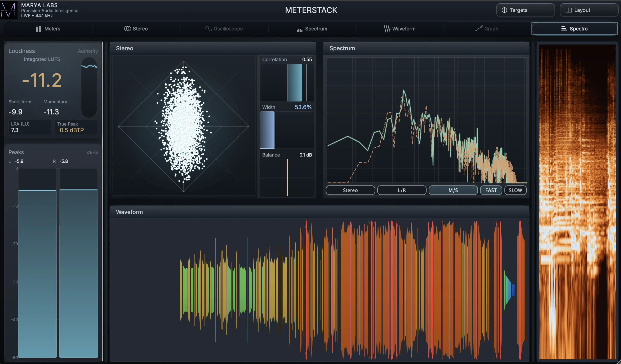Select Stereo spectrum mode button

pos(350,190)
